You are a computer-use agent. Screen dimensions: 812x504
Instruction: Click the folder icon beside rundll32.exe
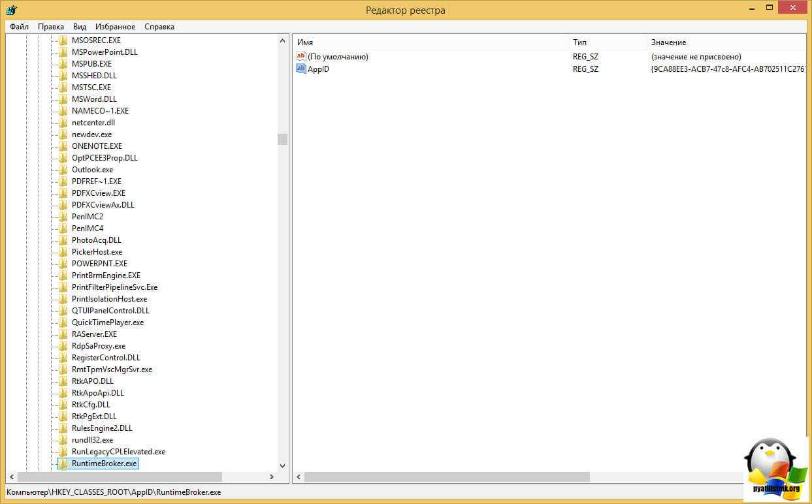pyautogui.click(x=63, y=440)
